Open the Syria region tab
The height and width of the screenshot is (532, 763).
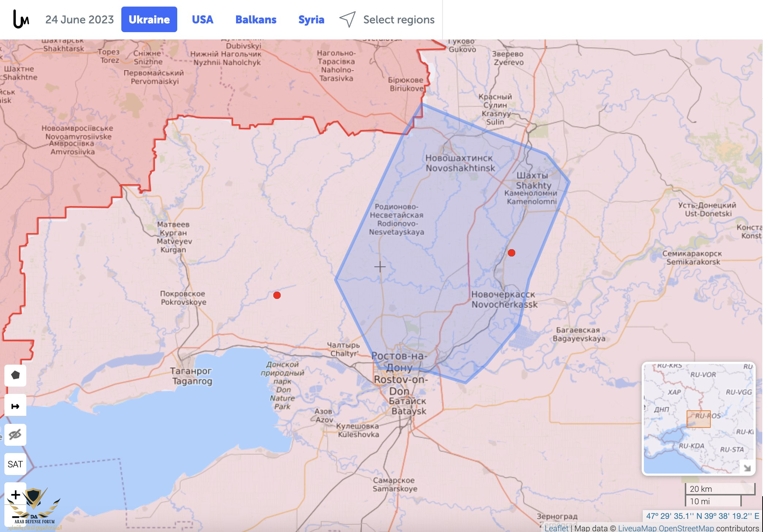[x=311, y=19]
